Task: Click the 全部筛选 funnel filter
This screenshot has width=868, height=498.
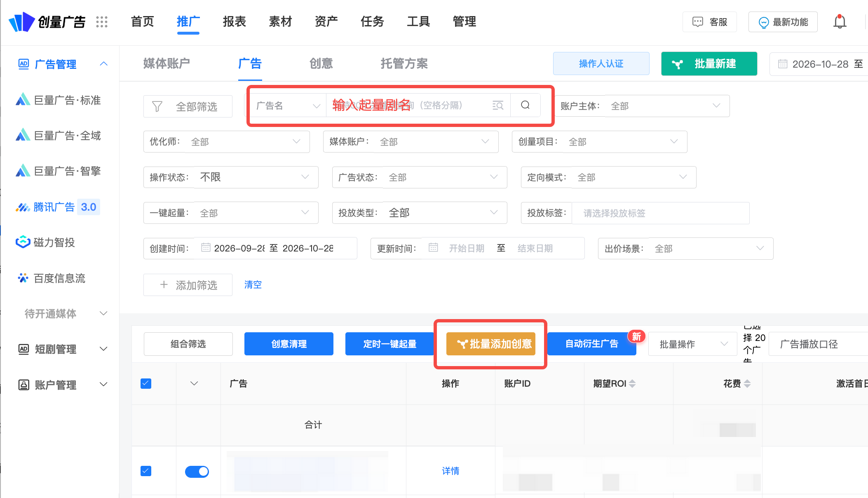Action: [x=188, y=106]
